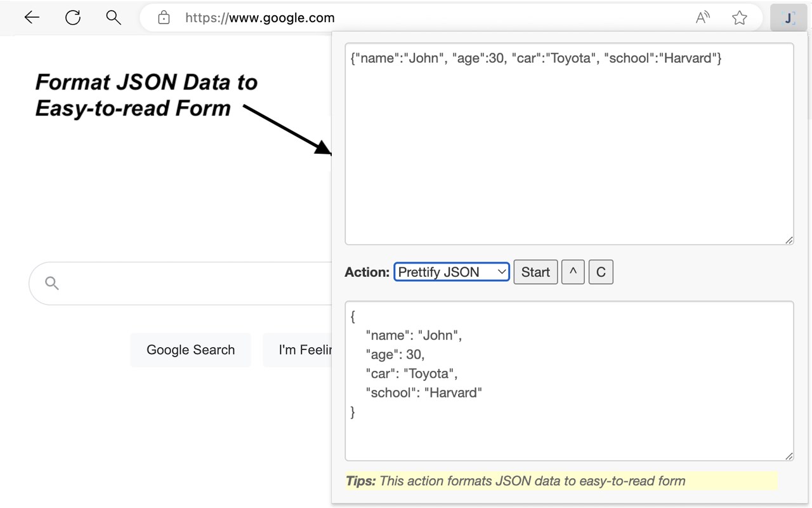This screenshot has height=508, width=812.
Task: Click the Google Search button
Action: [190, 350]
